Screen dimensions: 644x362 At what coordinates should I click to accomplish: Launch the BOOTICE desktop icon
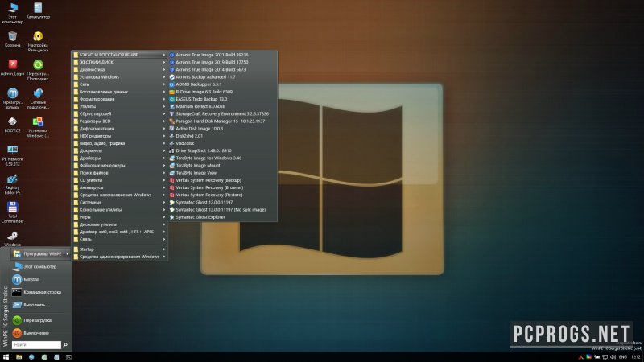(x=12, y=125)
